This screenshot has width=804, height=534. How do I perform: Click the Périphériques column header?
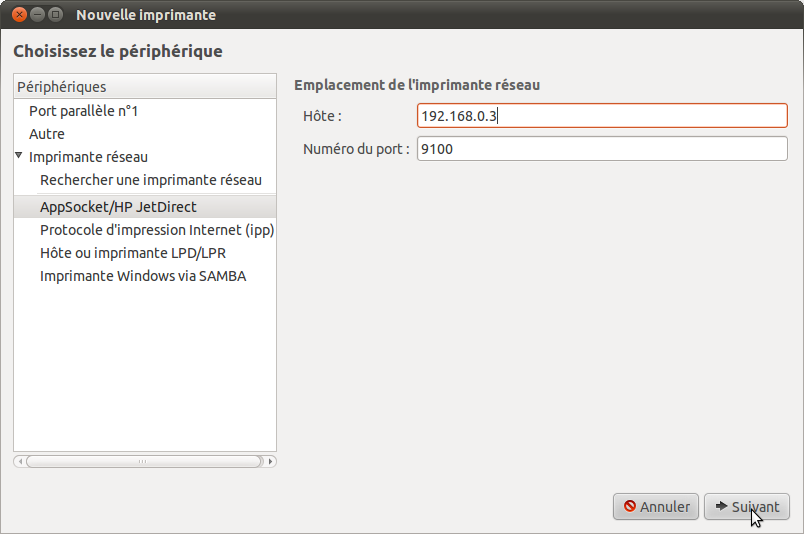click(145, 87)
